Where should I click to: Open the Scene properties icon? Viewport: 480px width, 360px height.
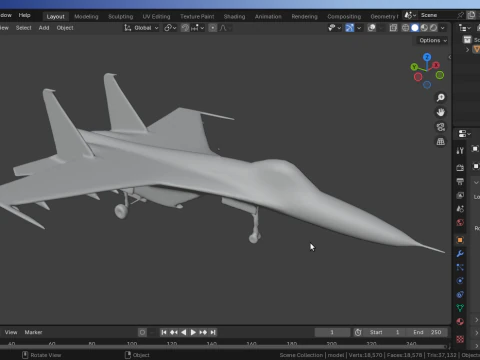pyautogui.click(x=460, y=209)
